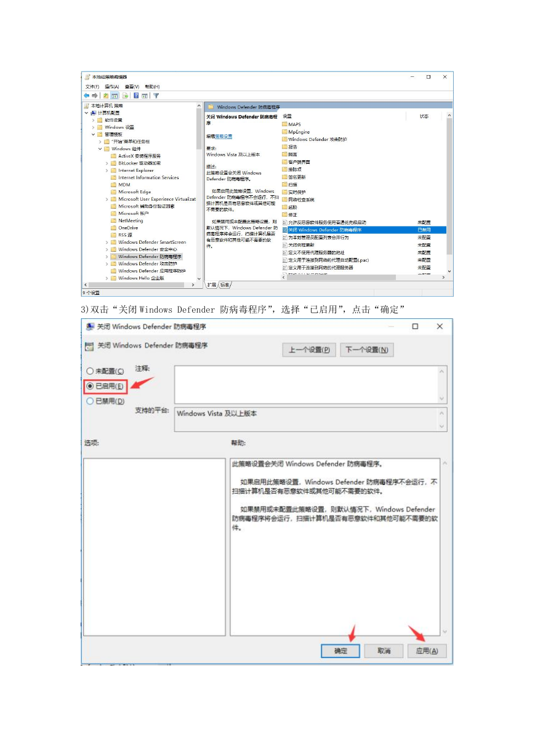Click the 应用(A) button
This screenshot has height=756, width=535.
pyautogui.click(x=427, y=651)
